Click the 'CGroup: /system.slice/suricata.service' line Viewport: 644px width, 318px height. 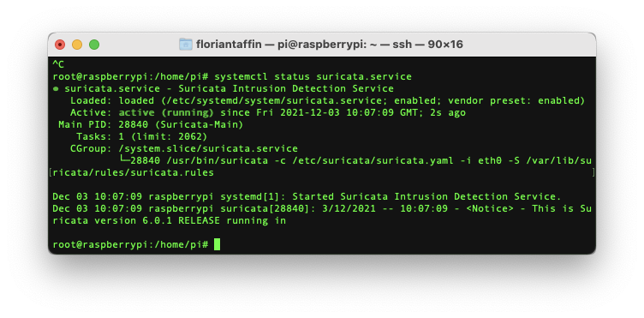coord(184,148)
